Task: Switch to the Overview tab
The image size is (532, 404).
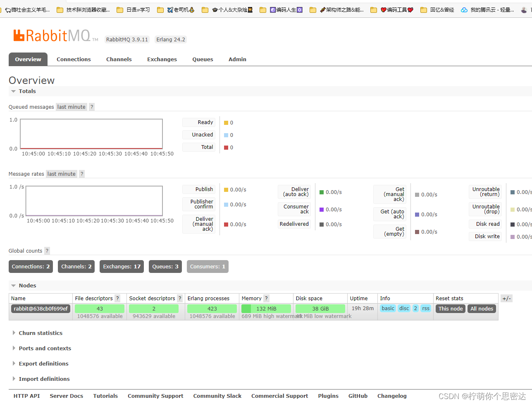Action: click(28, 59)
